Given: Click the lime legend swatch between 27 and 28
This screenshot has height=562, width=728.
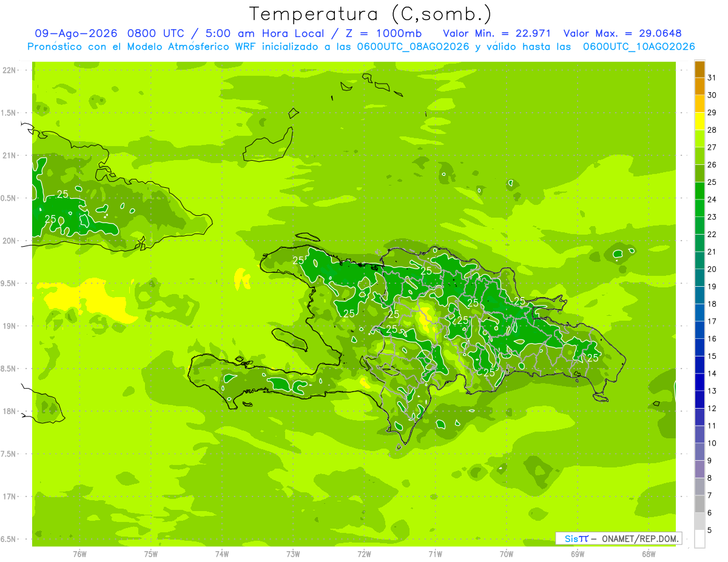Looking at the screenshot, I should tap(699, 139).
